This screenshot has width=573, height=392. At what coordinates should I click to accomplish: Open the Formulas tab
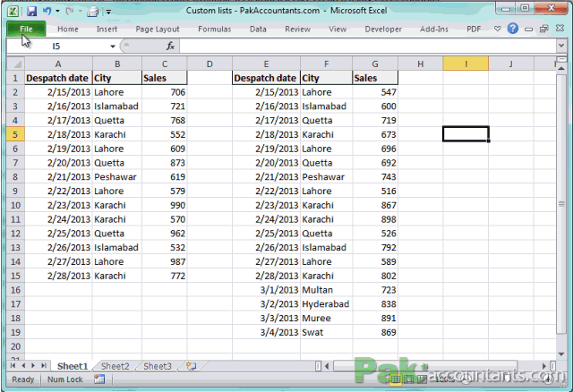point(215,30)
